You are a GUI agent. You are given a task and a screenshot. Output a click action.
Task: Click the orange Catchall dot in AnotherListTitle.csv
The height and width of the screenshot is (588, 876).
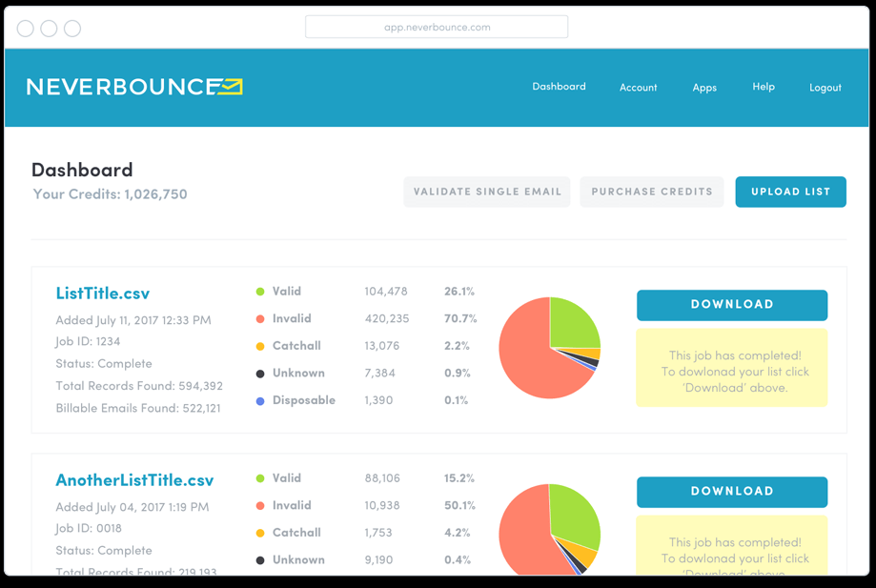(x=260, y=534)
